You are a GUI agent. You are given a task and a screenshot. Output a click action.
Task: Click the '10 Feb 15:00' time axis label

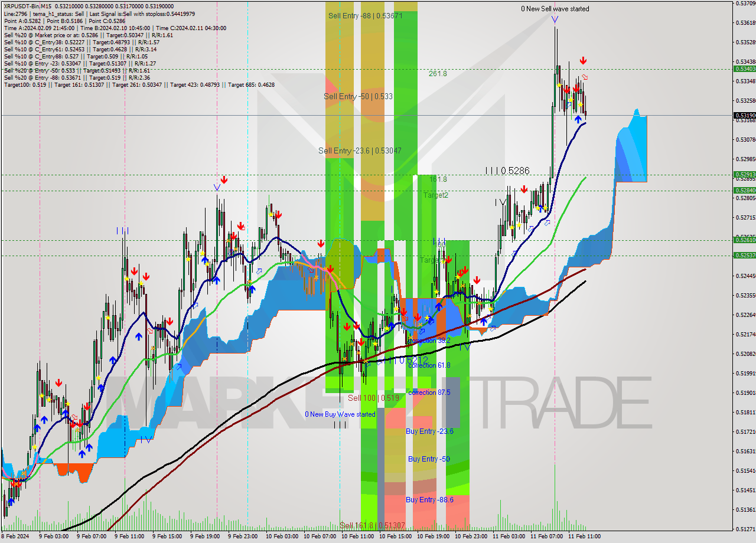click(395, 537)
